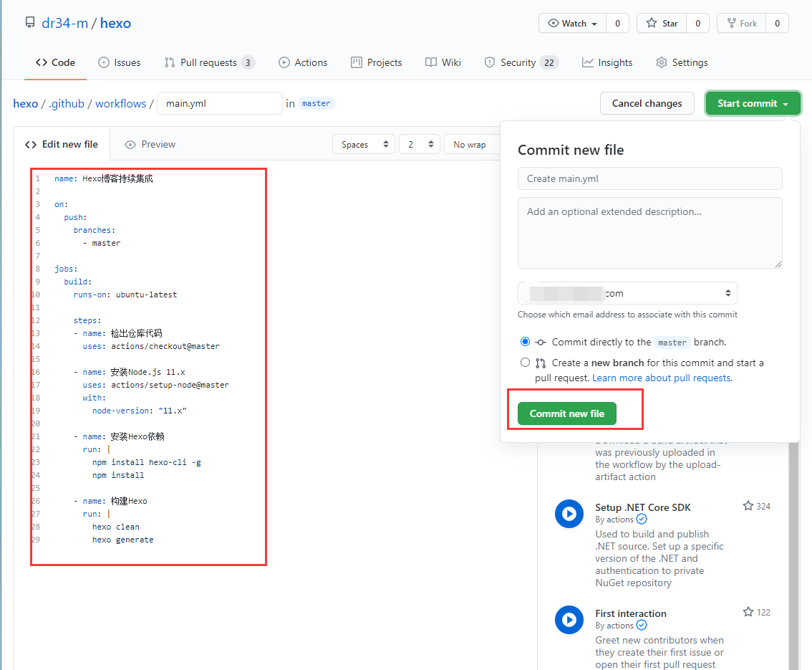
Task: Switch to the Edit new file tab
Action: [x=62, y=144]
